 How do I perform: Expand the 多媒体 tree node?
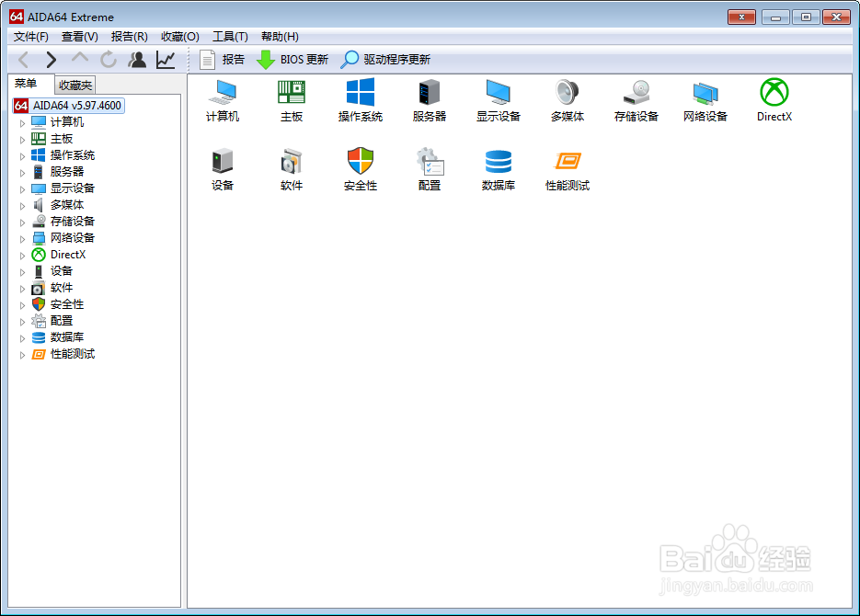(22, 206)
